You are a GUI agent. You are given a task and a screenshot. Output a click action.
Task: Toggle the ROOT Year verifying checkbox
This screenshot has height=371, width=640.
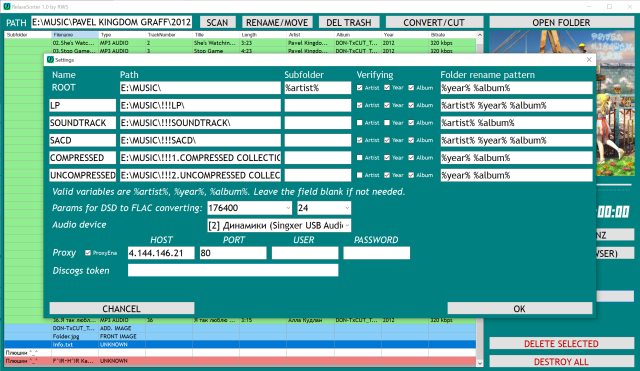tap(387, 88)
